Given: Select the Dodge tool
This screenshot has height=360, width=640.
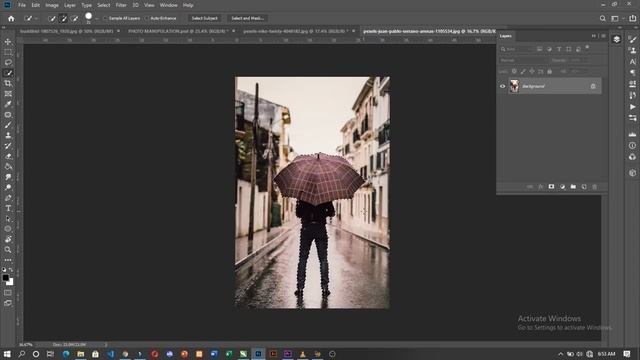Looking at the screenshot, I should (8, 187).
